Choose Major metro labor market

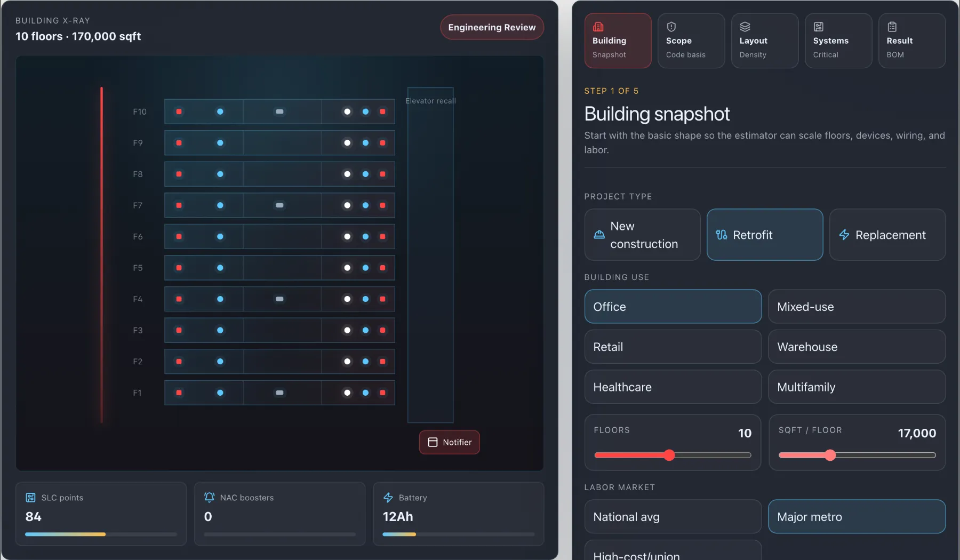coord(857,517)
